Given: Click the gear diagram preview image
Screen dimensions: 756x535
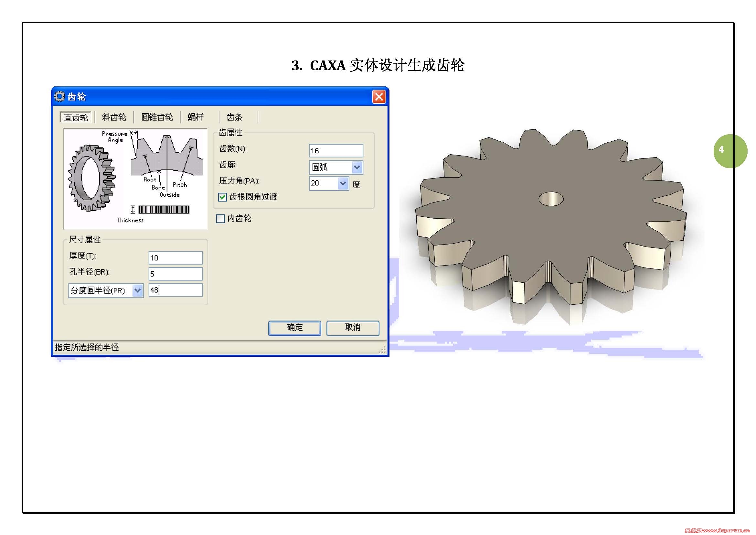Looking at the screenshot, I should click(x=135, y=179).
